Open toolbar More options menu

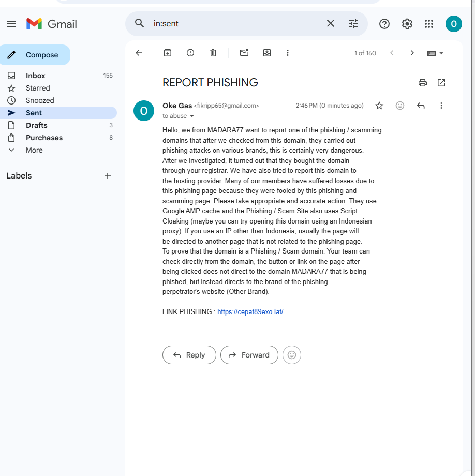(287, 53)
